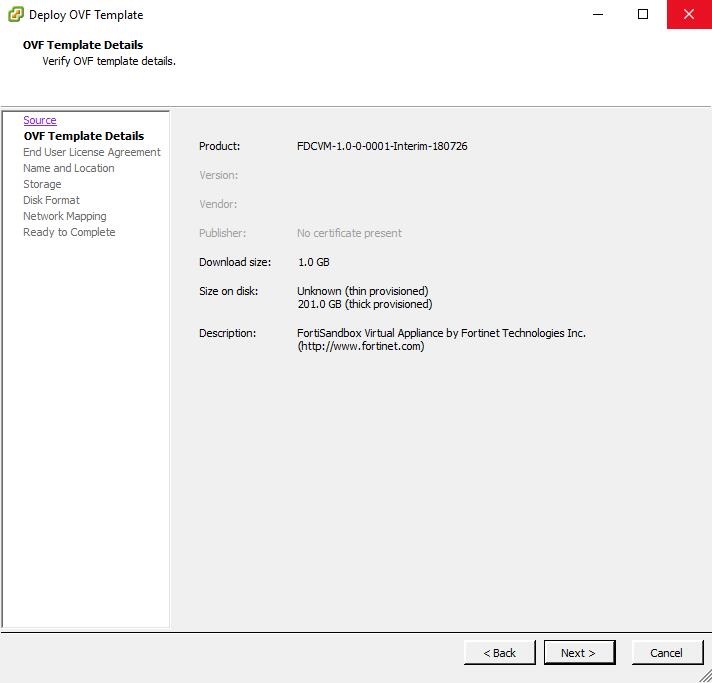The width and height of the screenshot is (712, 683).
Task: Select the Storage step
Action: (42, 184)
